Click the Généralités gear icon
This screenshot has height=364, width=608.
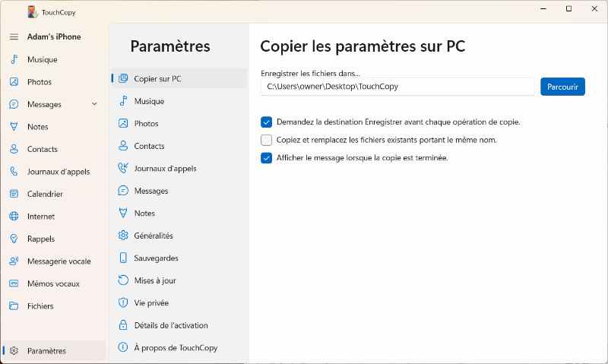(123, 236)
